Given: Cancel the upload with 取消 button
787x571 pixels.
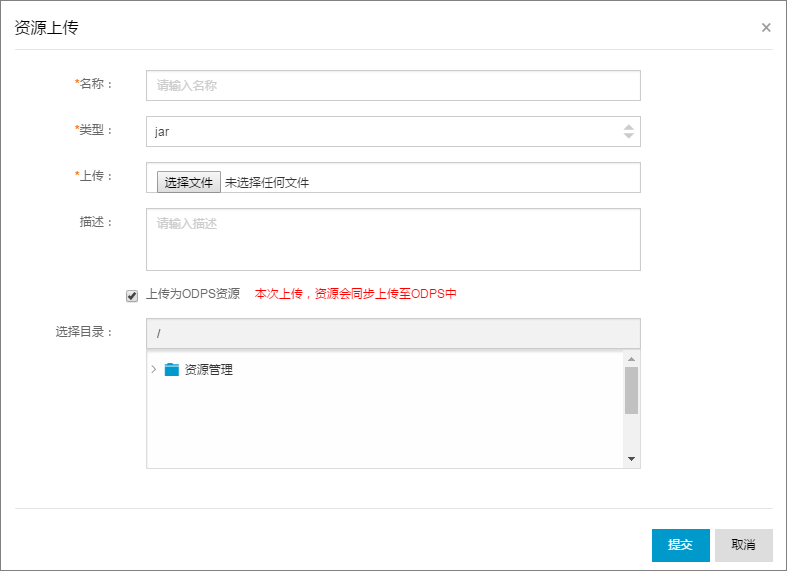Looking at the screenshot, I should 743,545.
